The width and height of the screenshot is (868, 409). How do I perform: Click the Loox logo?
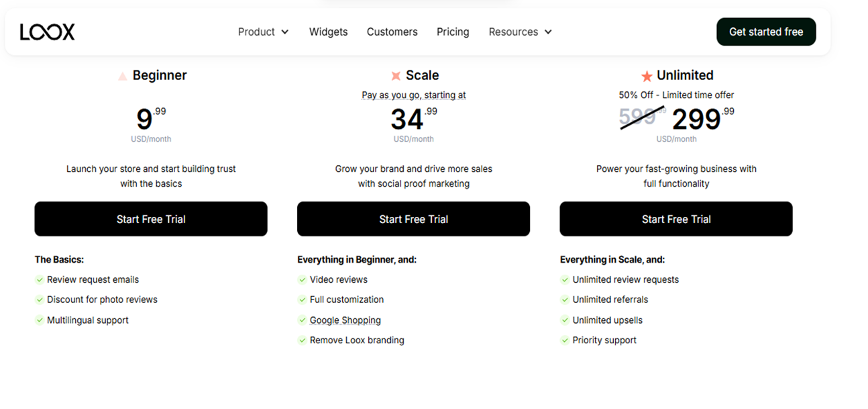pos(47,32)
